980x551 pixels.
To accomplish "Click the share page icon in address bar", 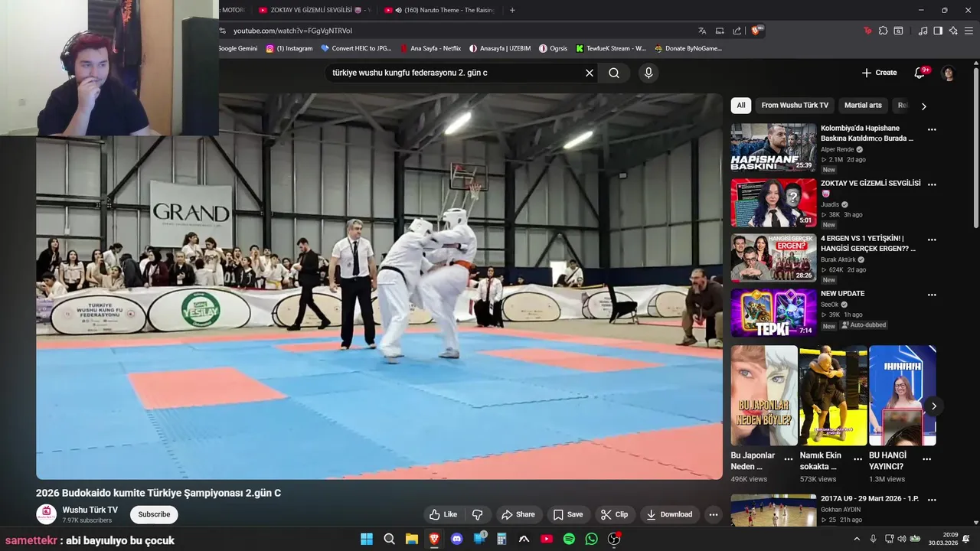I will click(x=737, y=31).
